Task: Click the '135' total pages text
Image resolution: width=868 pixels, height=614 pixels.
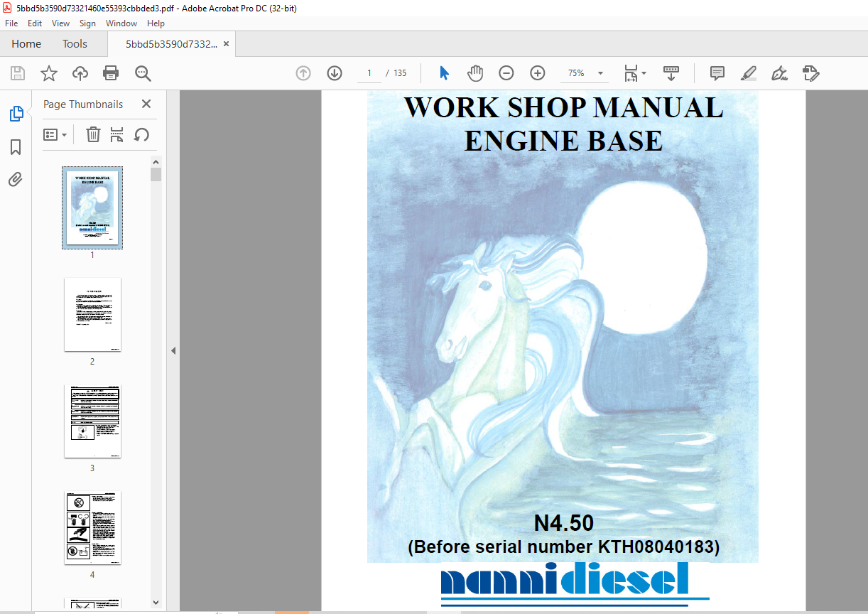Action: click(x=400, y=73)
